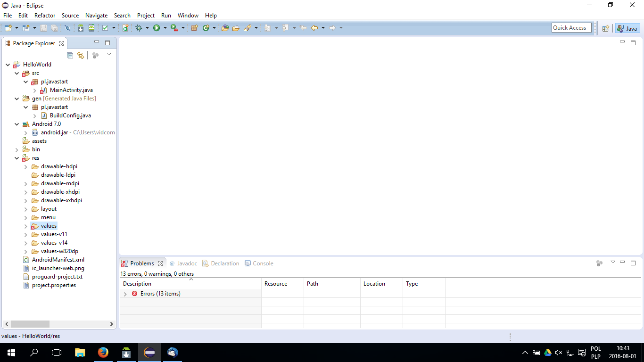Create a new Java class icon

click(206, 28)
